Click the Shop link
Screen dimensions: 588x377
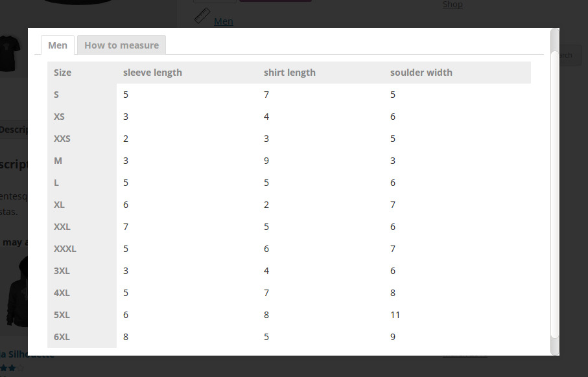453,5
